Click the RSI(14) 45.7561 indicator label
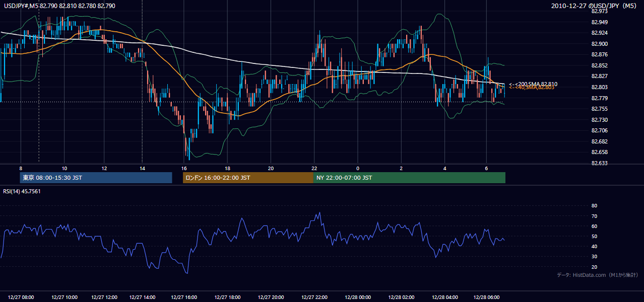644x302 pixels. point(22,191)
